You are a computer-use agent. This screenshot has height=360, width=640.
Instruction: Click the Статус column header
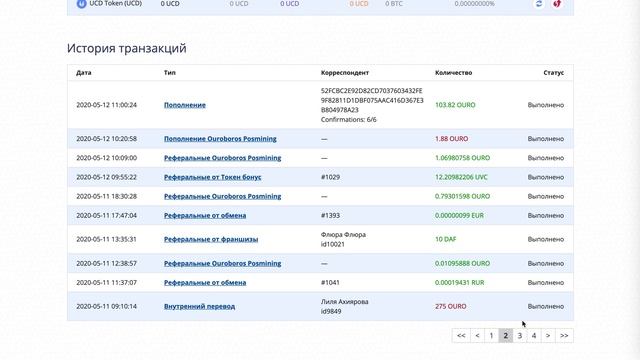point(553,73)
